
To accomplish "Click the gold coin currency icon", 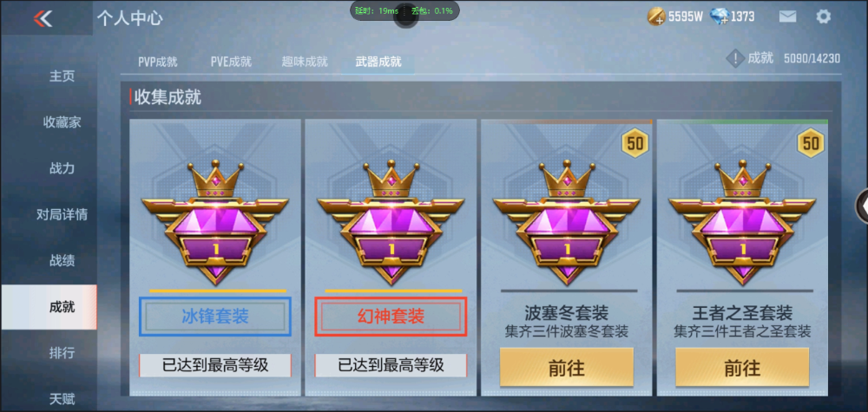I will 656,16.
